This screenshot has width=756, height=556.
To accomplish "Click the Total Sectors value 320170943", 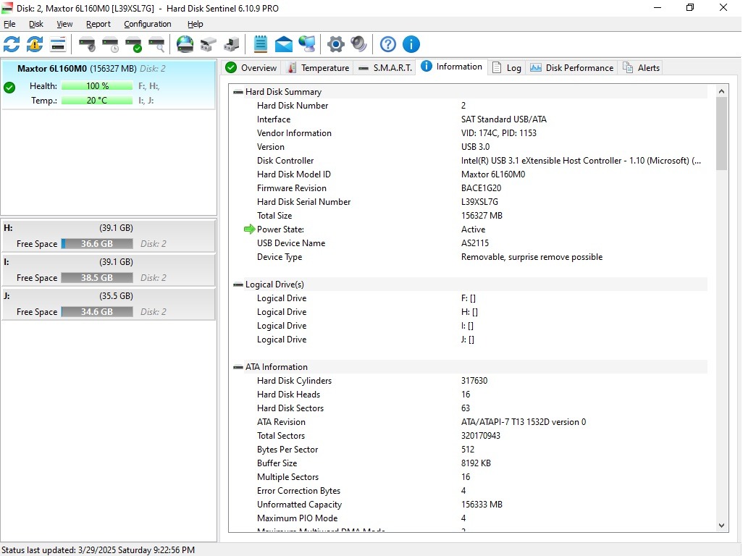I will coord(481,436).
